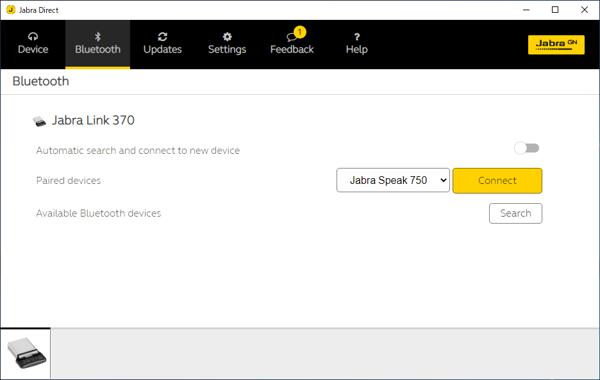The height and width of the screenshot is (380, 600).
Task: Toggle automatic search and connect switch
Action: click(527, 148)
